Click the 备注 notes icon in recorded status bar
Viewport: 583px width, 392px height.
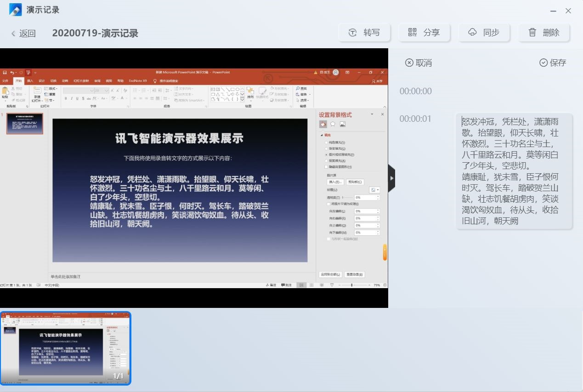click(x=268, y=285)
